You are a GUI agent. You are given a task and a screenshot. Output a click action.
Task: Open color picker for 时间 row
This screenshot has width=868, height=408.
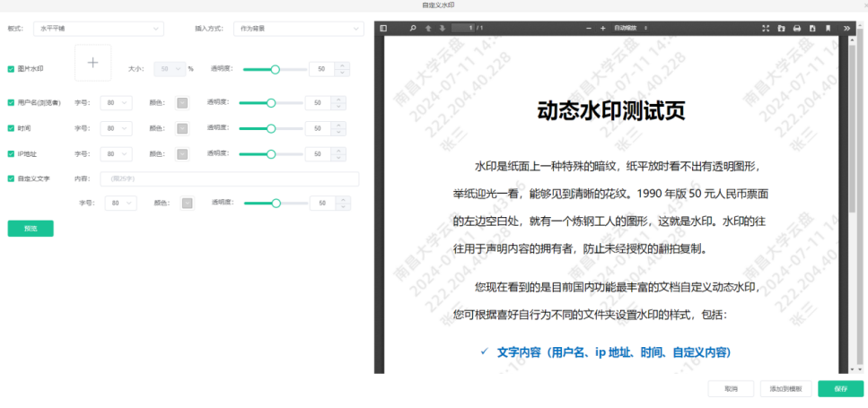[x=182, y=128]
